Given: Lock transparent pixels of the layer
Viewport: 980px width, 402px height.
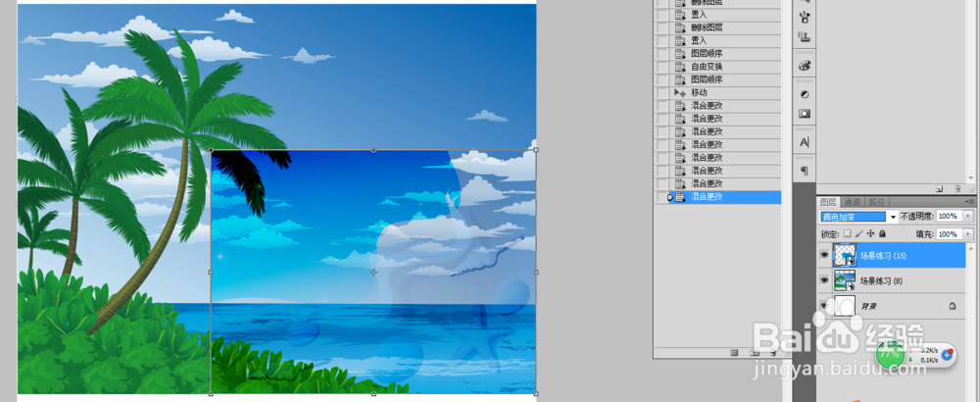Looking at the screenshot, I should [848, 233].
